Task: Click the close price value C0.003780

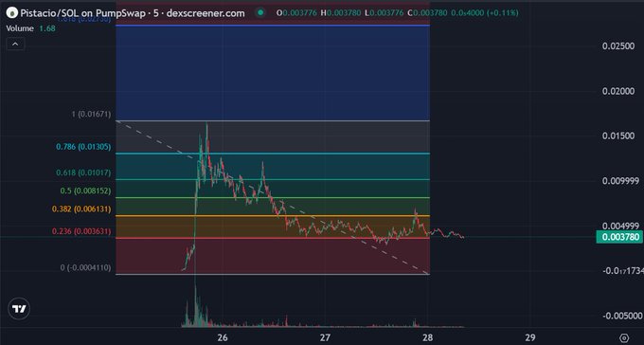Action: 427,13
